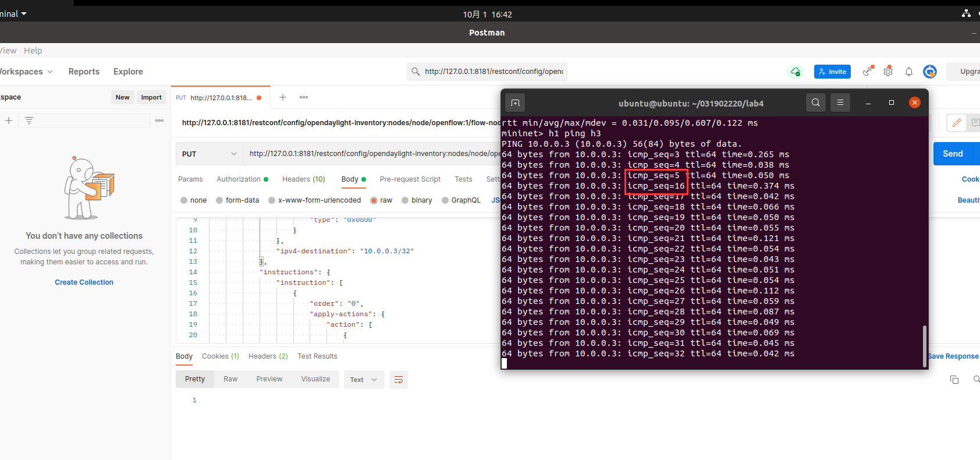Open the Headers (10) request tab
This screenshot has height=460, width=980.
click(304, 179)
